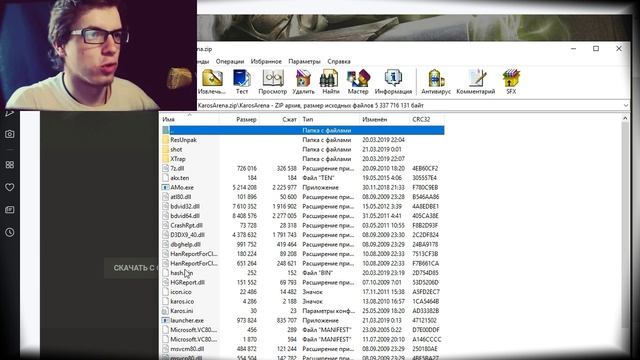
Task: Select the XTrap folder icon
Action: [x=165, y=159]
